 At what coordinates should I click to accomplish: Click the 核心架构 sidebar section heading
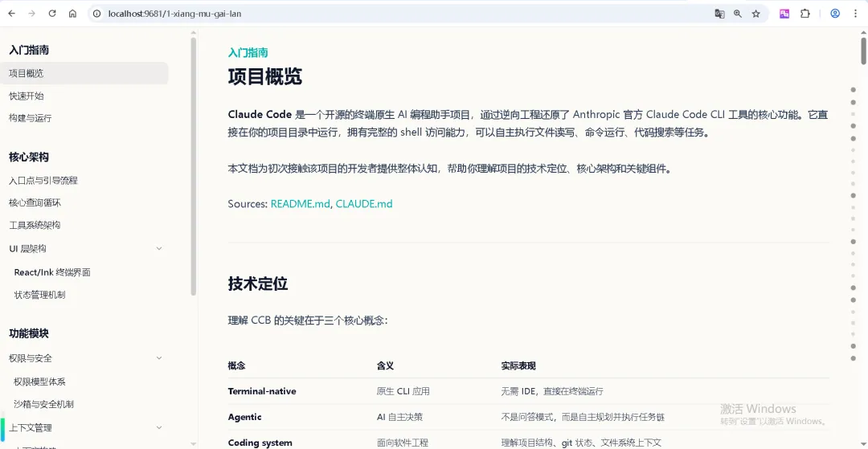(29, 157)
